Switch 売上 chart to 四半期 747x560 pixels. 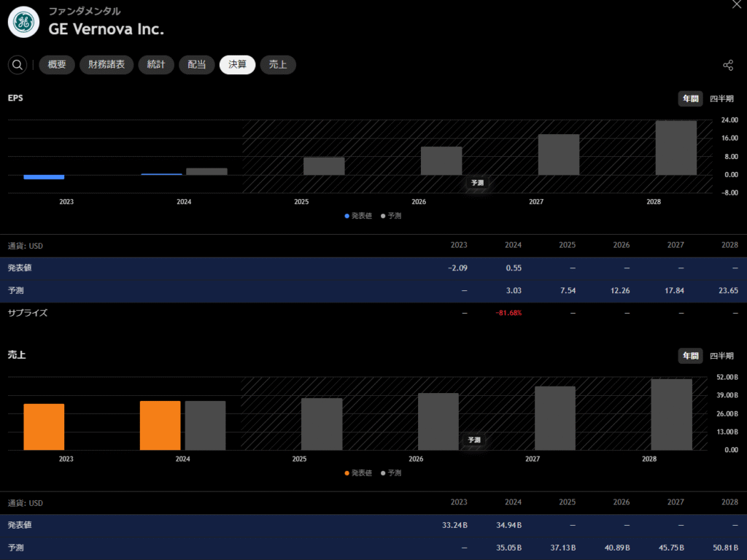(x=721, y=356)
